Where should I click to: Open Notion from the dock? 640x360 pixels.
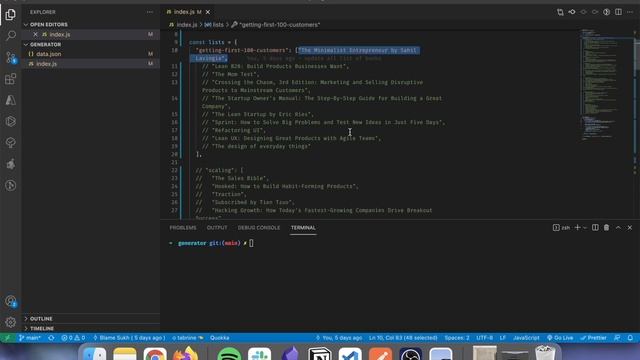pyautogui.click(x=320, y=353)
